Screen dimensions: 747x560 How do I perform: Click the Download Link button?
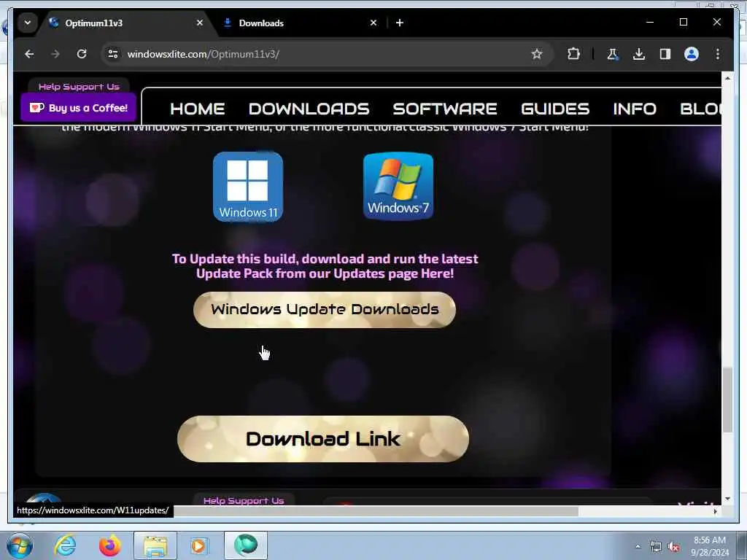(323, 438)
